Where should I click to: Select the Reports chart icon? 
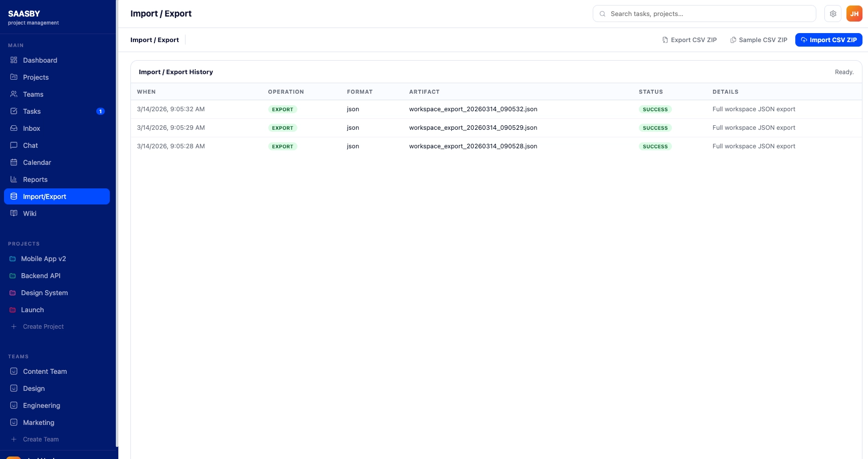pos(14,179)
